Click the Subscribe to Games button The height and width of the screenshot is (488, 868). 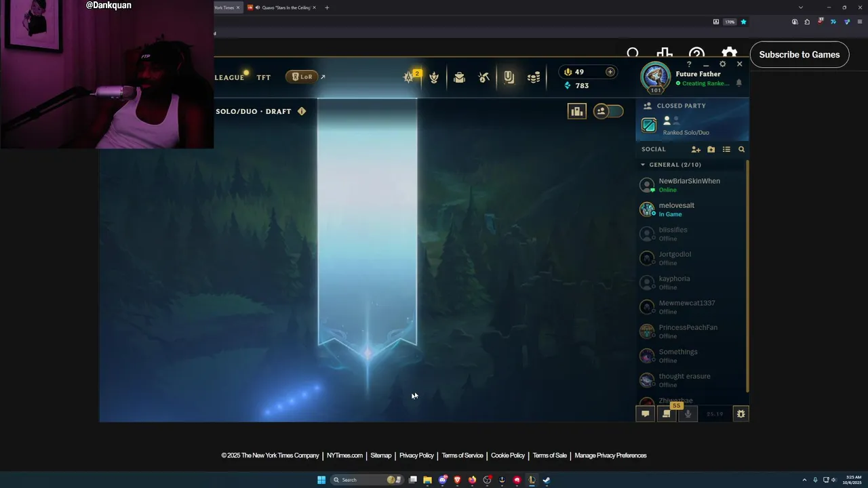[x=800, y=55]
